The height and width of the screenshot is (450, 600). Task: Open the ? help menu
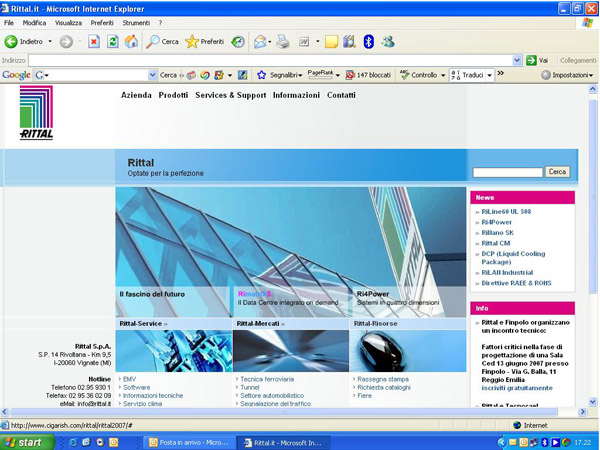[160, 23]
